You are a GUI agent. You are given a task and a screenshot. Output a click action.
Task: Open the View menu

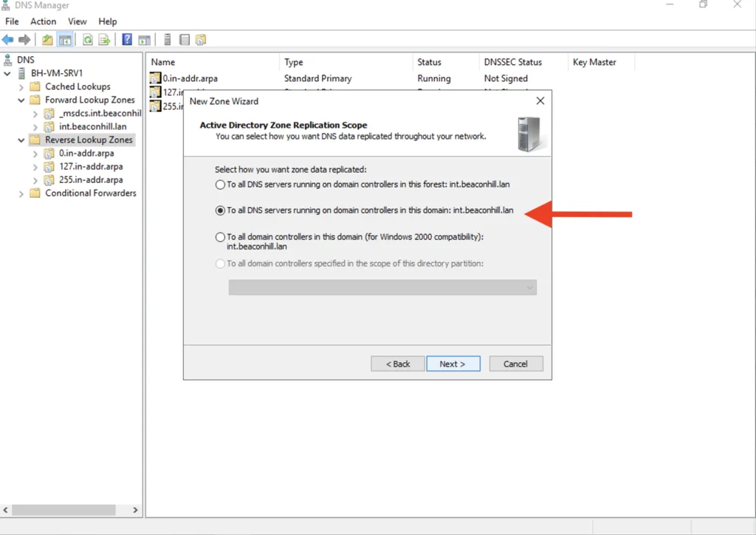tap(77, 21)
